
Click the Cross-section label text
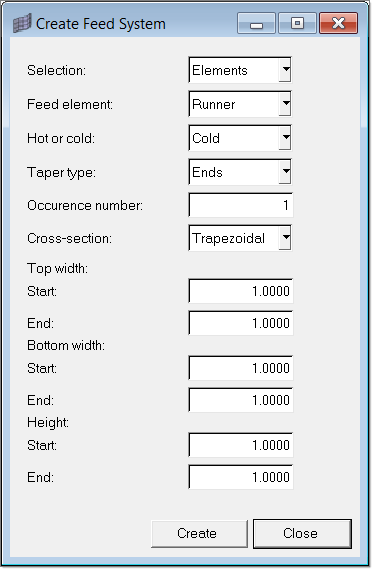[69, 238]
